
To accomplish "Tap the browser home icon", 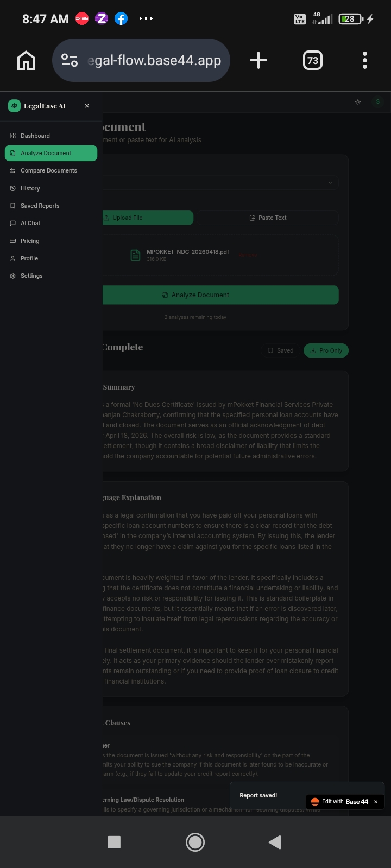I will tap(26, 60).
